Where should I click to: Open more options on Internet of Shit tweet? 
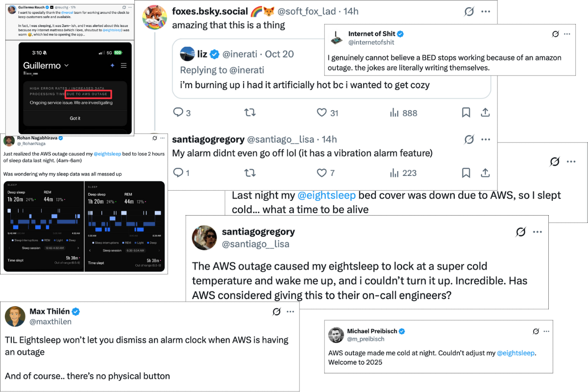point(567,34)
